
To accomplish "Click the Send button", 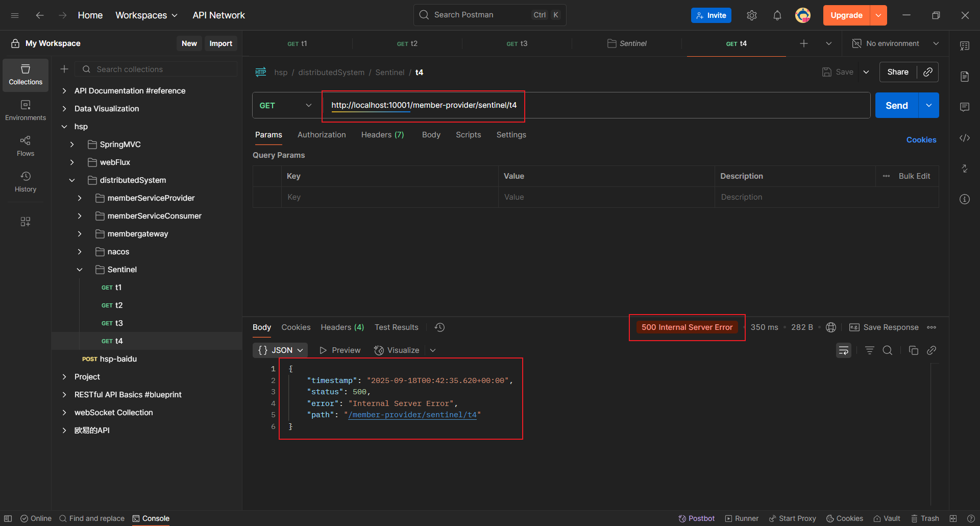I will pyautogui.click(x=896, y=105).
